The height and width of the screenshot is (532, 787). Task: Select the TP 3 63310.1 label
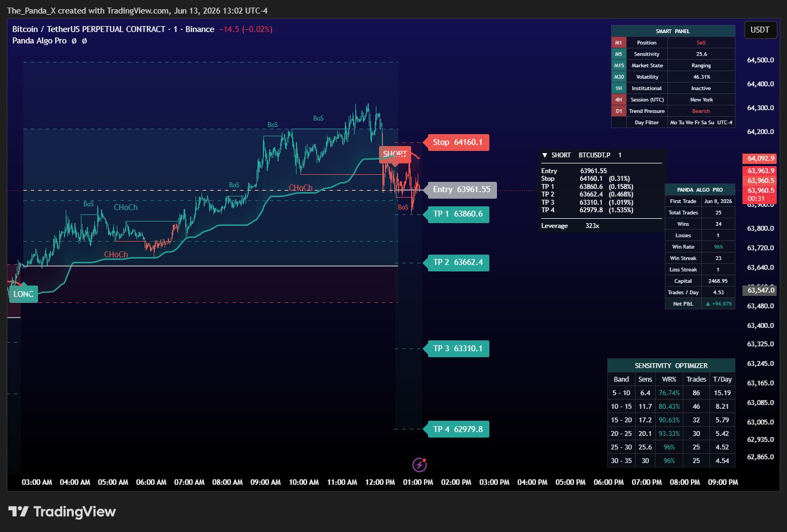pos(457,349)
